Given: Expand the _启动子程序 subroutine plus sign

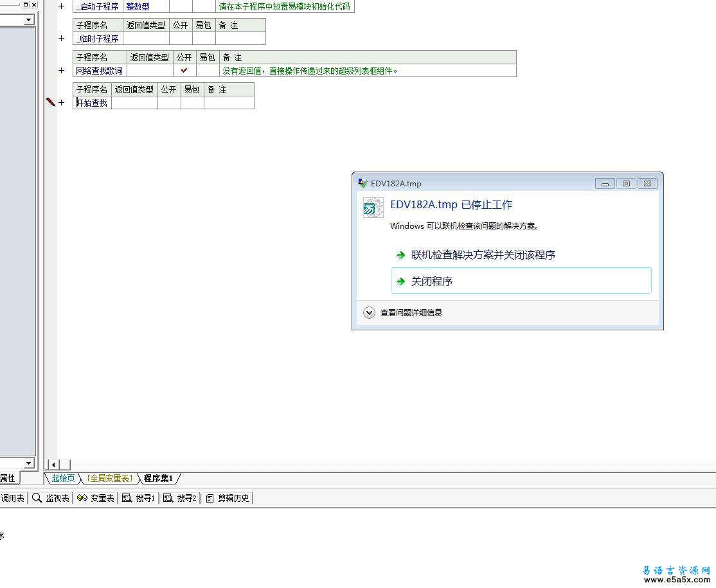Looking at the screenshot, I should tap(61, 6).
